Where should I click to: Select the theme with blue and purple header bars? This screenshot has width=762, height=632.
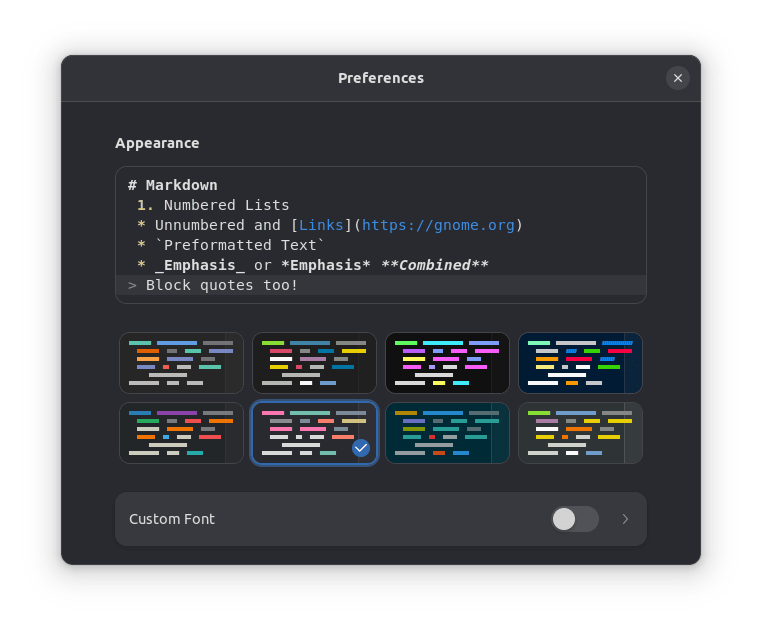[x=181, y=433]
